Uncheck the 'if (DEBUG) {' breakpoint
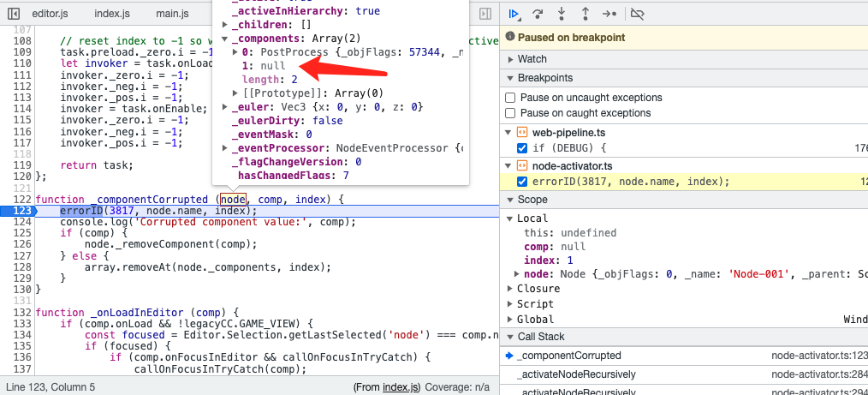The width and height of the screenshot is (868, 395). coord(521,148)
